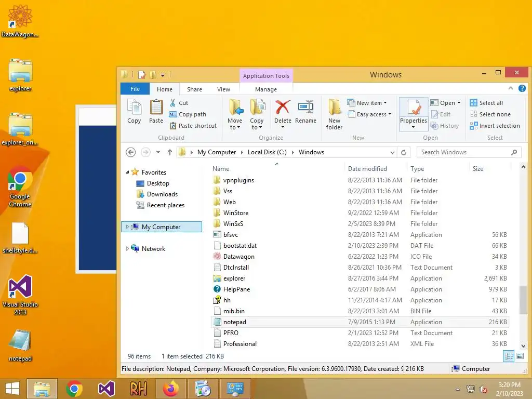Click the Up one level arrow
Viewport: 532px width, 399px height.
point(170,152)
